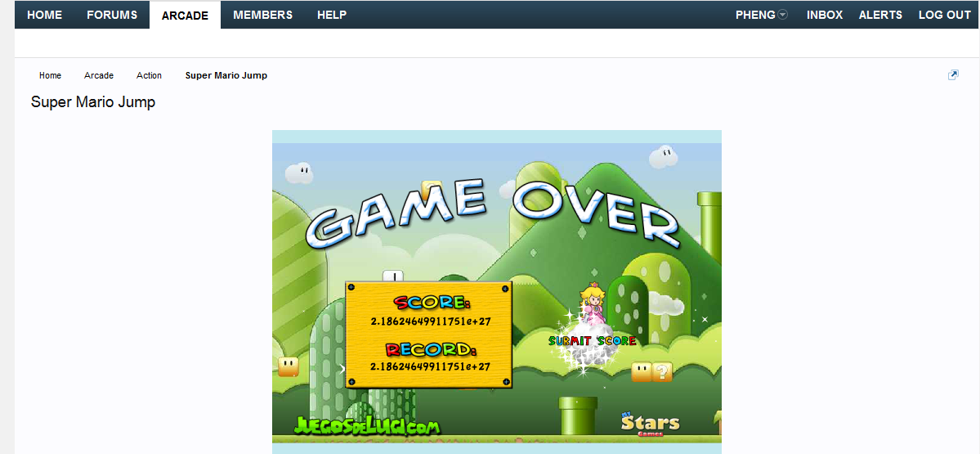Go to the FORUMS tab

pos(112,15)
